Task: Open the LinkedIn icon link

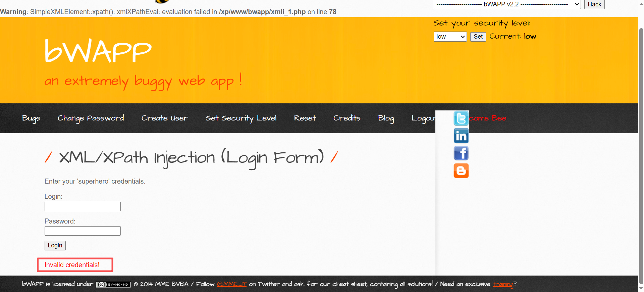Action: point(461,136)
